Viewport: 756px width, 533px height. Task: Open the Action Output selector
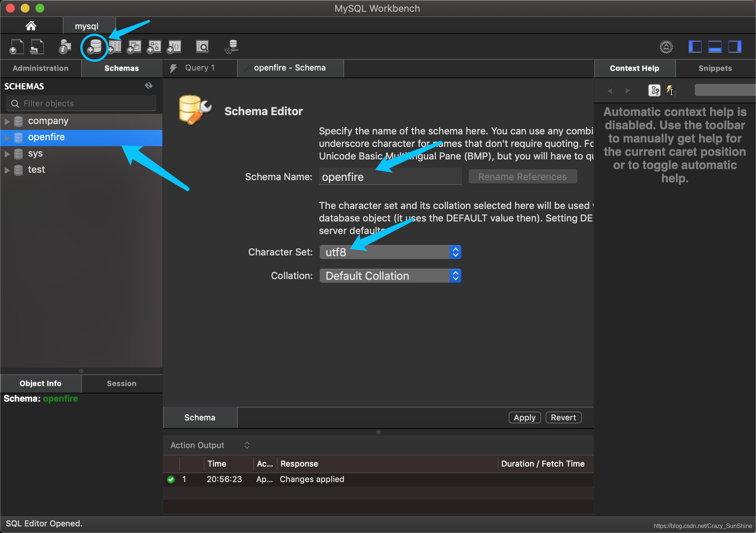(x=210, y=445)
